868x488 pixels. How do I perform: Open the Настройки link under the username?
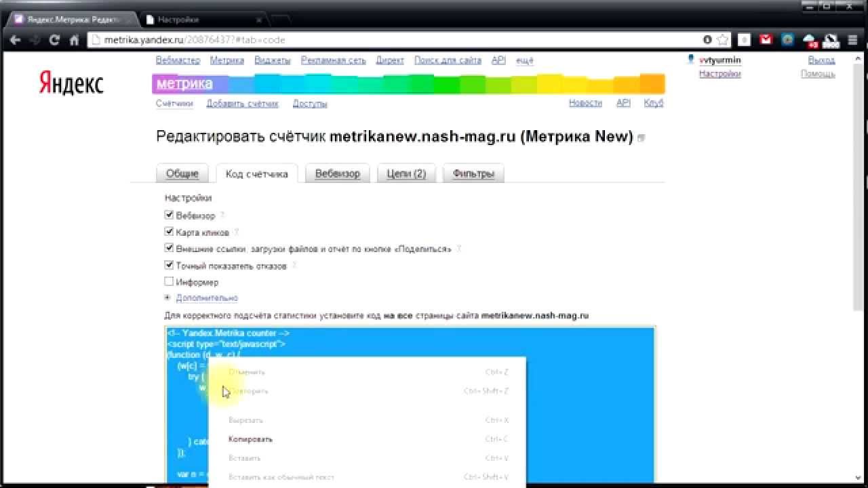pos(719,74)
